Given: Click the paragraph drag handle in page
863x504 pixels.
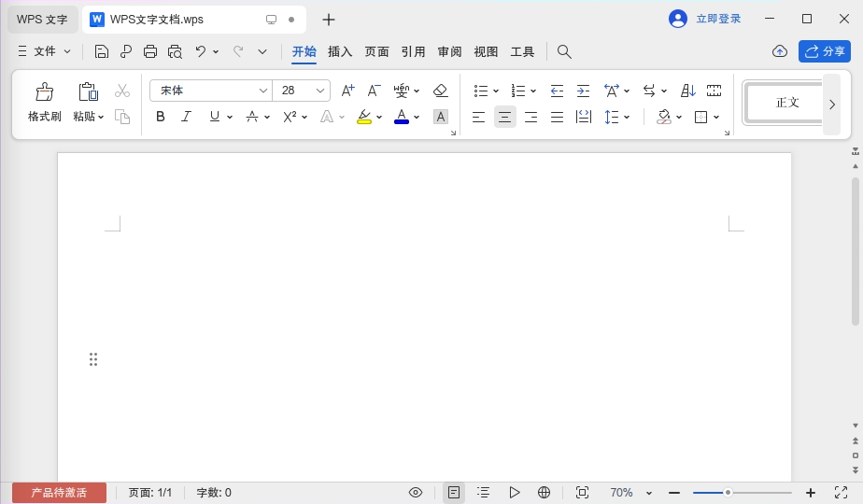Looking at the screenshot, I should [93, 359].
